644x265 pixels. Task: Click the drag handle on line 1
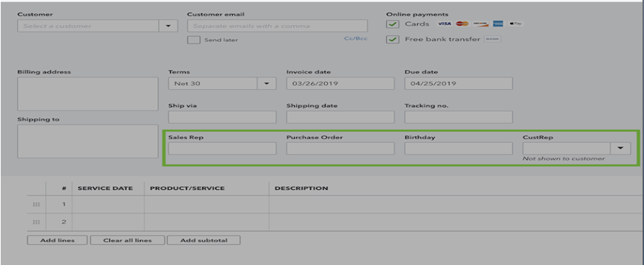pyautogui.click(x=36, y=205)
